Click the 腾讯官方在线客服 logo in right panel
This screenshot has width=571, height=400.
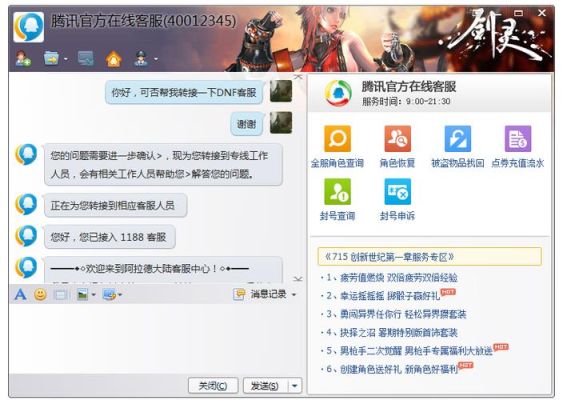[338, 93]
